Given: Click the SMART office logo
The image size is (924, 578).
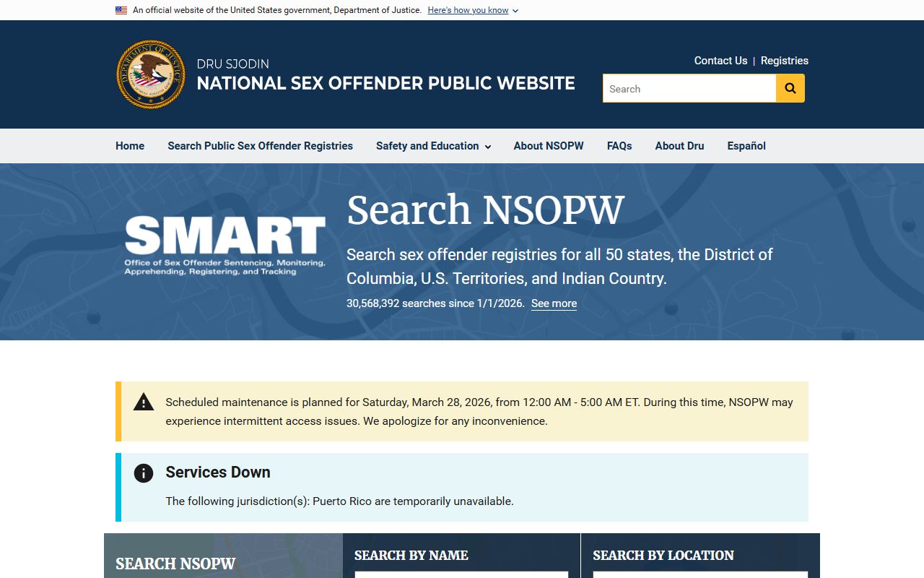Looking at the screenshot, I should (x=225, y=246).
